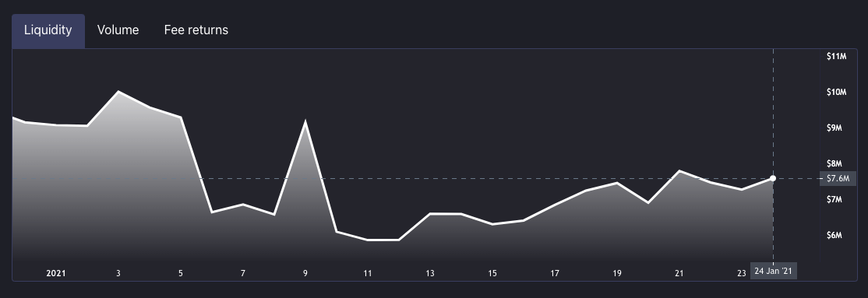Click the x-axis date label 7
This screenshot has width=868, height=298.
[x=243, y=274]
